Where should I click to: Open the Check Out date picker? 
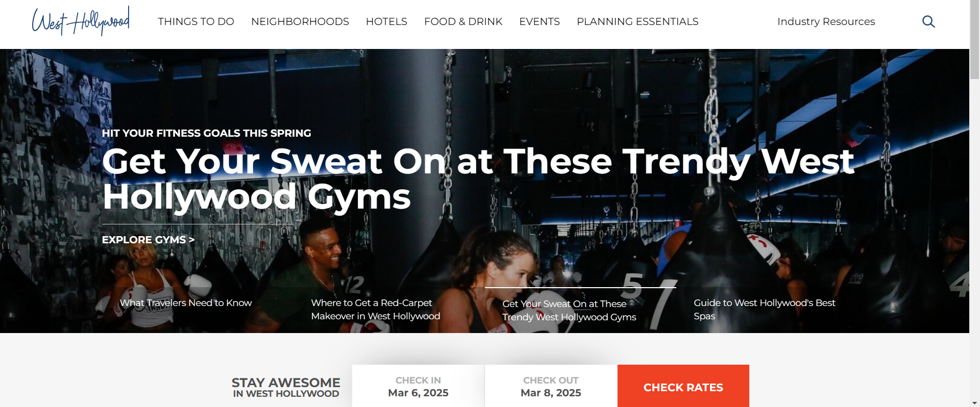click(551, 386)
